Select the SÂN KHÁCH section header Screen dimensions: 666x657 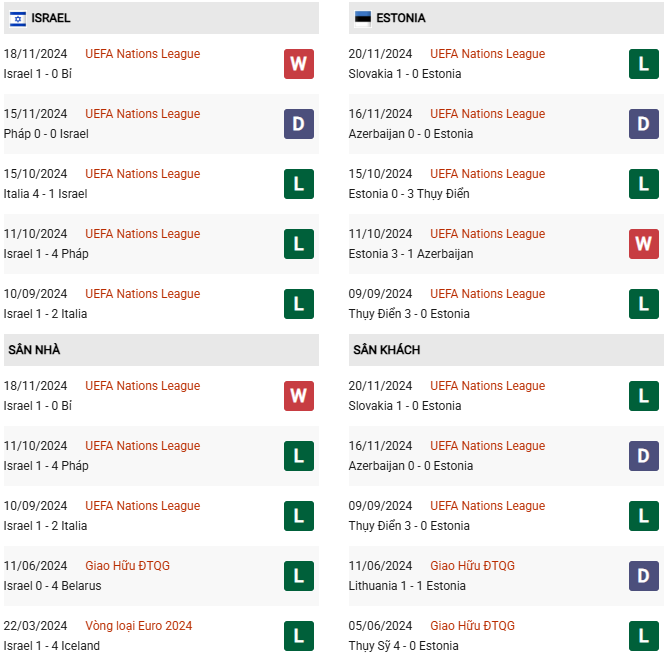(506, 350)
